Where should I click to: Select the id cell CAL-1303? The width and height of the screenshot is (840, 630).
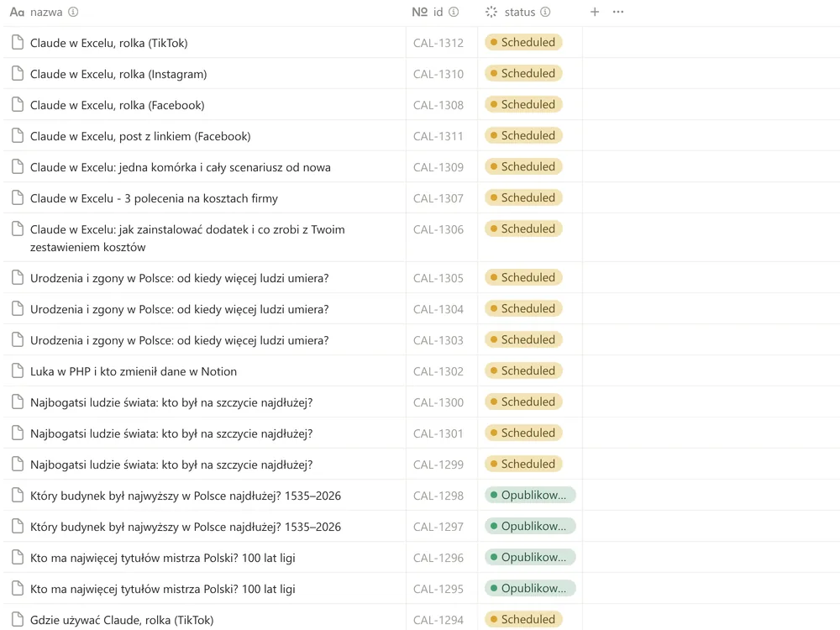point(438,340)
